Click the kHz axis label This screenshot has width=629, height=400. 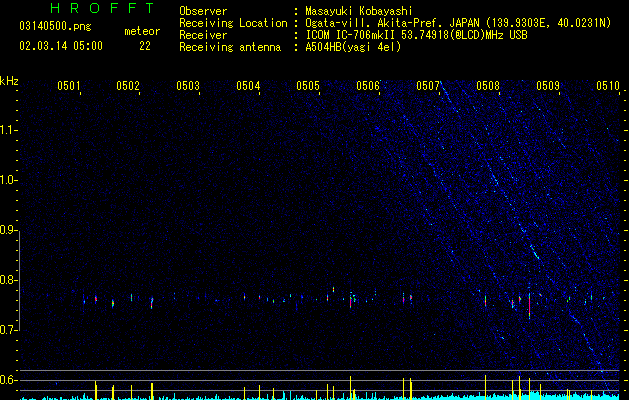tap(9, 81)
